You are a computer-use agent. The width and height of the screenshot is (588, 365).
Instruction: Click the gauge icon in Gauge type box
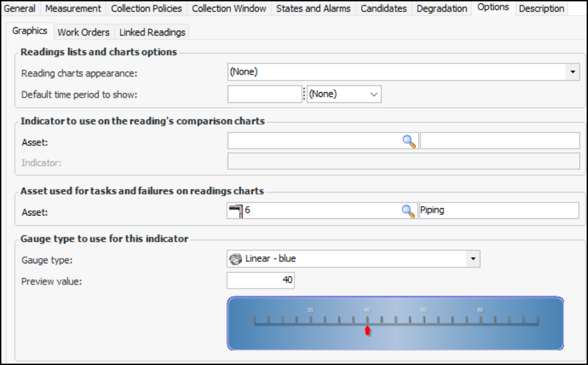pos(236,259)
